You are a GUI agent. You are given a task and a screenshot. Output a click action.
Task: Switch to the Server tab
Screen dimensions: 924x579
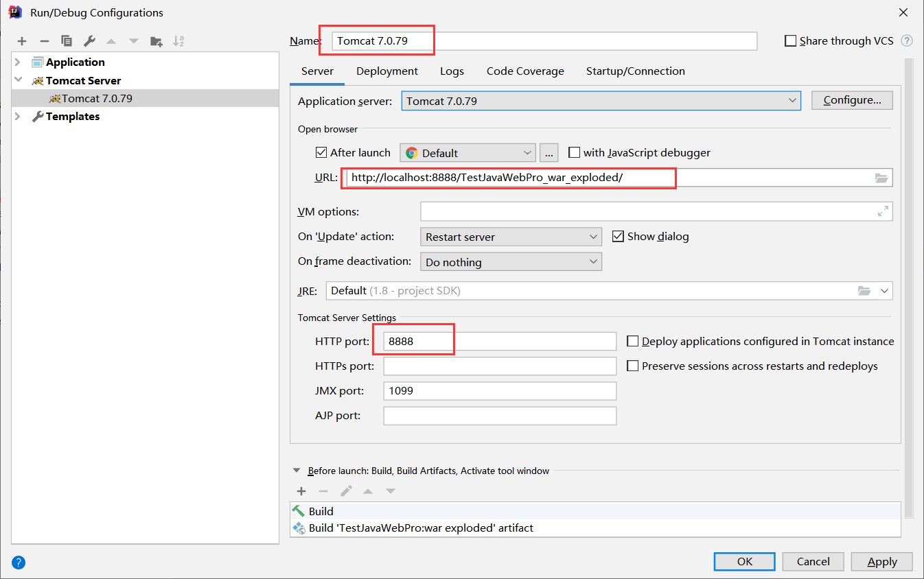coord(317,71)
